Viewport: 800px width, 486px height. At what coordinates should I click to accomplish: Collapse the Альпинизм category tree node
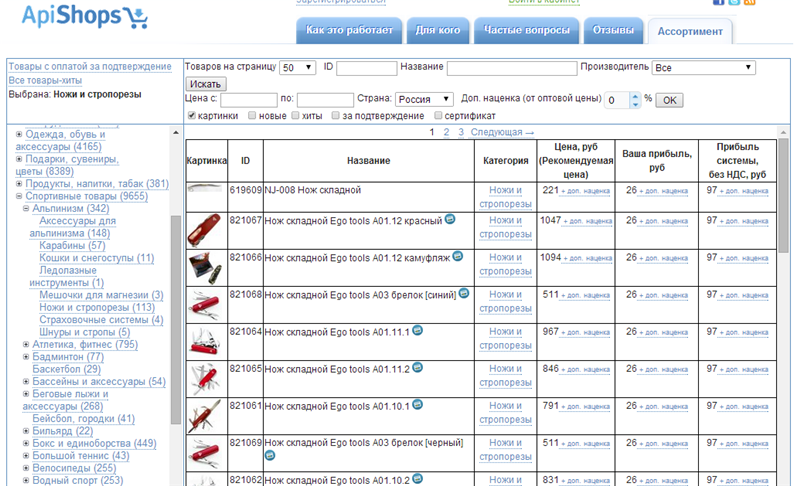click(27, 209)
